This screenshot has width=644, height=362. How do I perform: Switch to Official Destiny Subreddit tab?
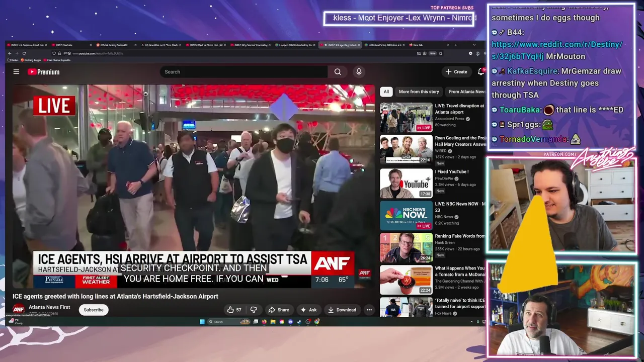pyautogui.click(x=116, y=45)
